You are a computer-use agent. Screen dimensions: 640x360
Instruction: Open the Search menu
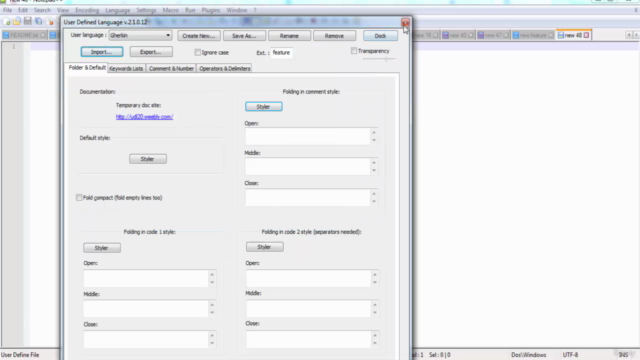(x=42, y=10)
